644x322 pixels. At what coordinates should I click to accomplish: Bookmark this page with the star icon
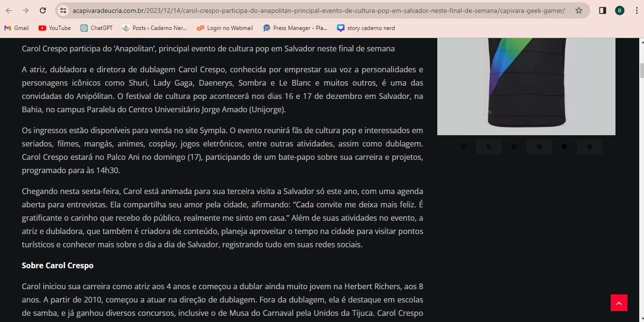tap(578, 10)
